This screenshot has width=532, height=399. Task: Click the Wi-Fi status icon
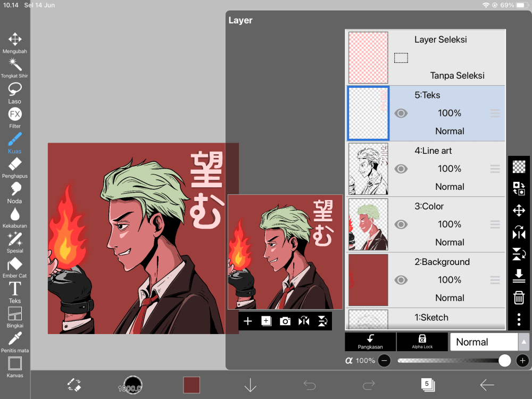click(486, 5)
